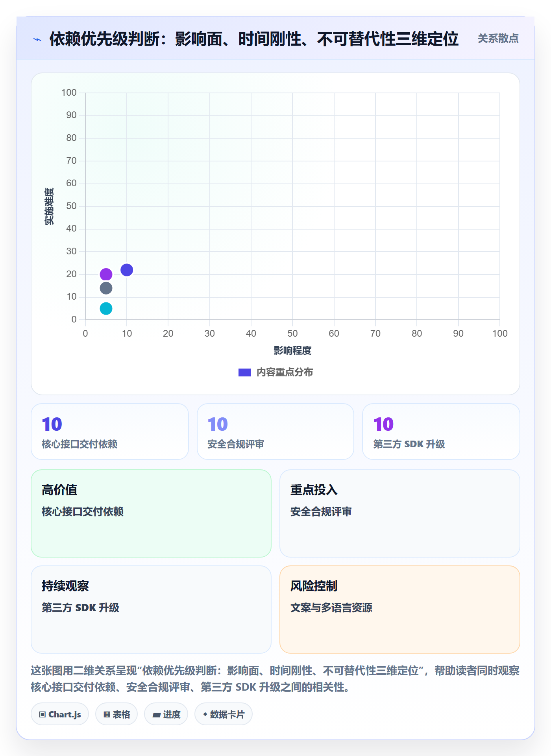Click 文案与多语言资源 text in 风险控制 card
This screenshot has width=551, height=756.
(x=331, y=608)
